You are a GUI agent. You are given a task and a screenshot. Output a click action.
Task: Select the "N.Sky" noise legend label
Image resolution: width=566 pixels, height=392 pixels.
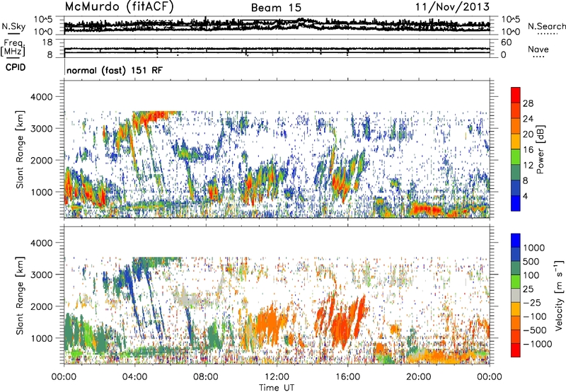coord(13,26)
